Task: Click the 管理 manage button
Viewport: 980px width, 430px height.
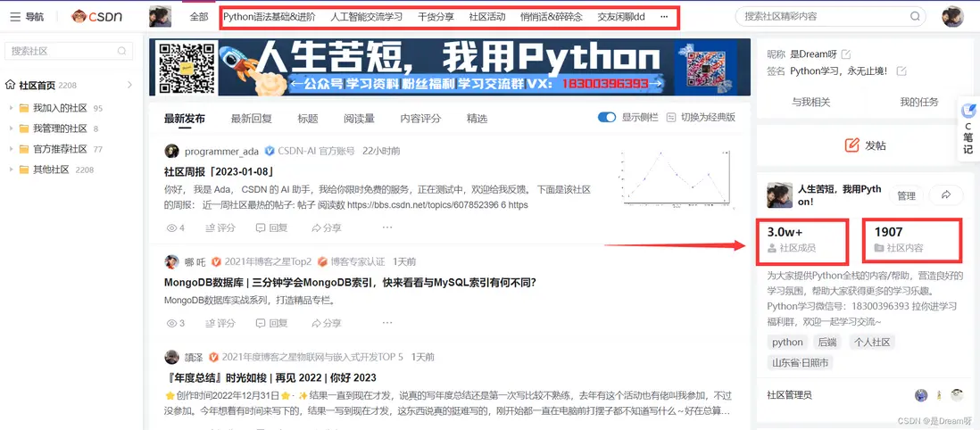Action: pos(906,195)
